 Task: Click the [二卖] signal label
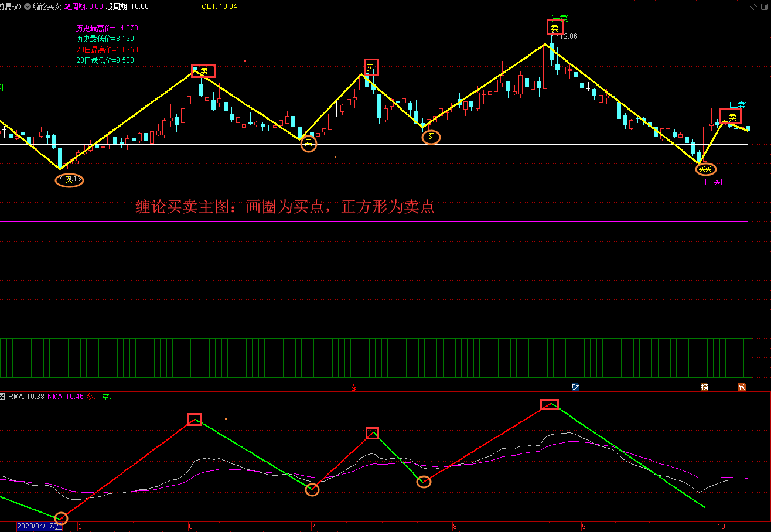(x=738, y=105)
